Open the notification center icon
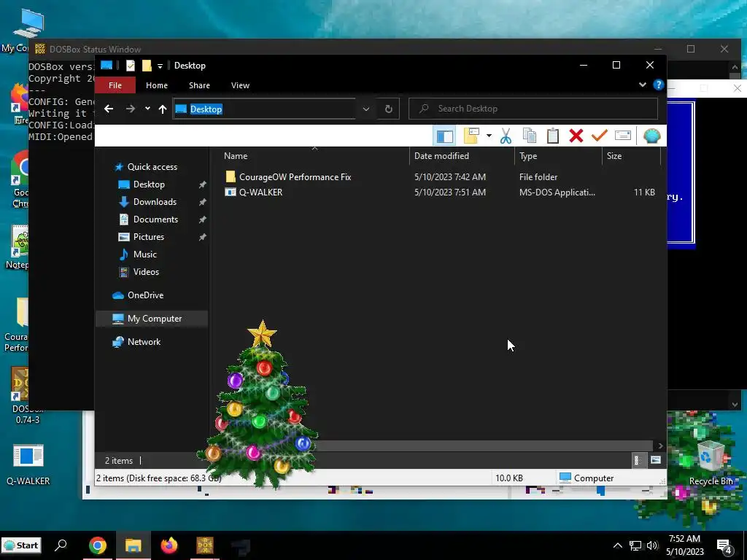Image resolution: width=747 pixels, height=560 pixels. [x=724, y=546]
